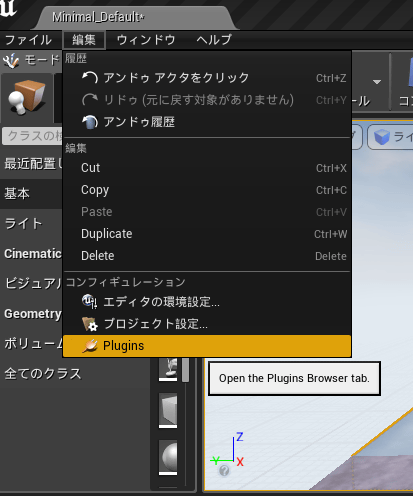Viewport: 413px width, 496px height.
Task: Click the undo arrow icon
Action: [90, 78]
